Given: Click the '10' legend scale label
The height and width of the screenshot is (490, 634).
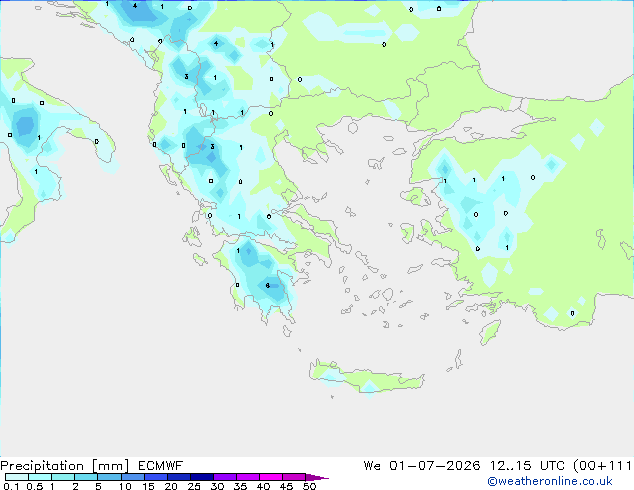Looking at the screenshot, I should [125, 486].
